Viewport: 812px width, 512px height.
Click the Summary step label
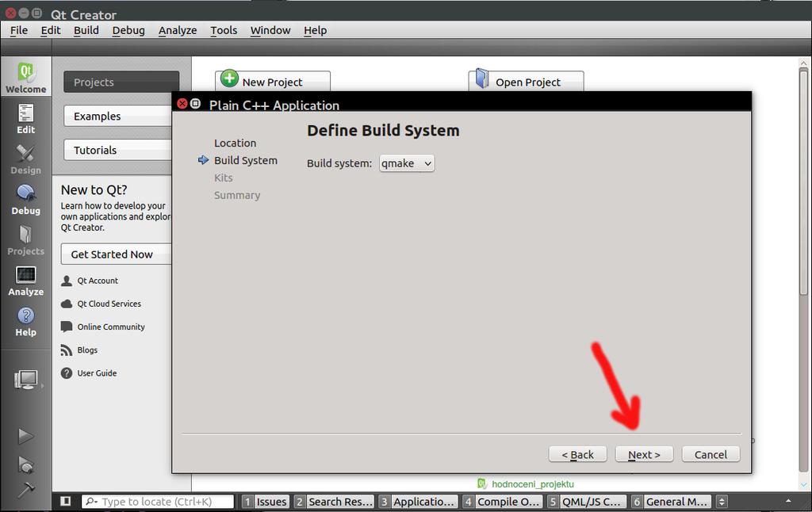pyautogui.click(x=237, y=195)
